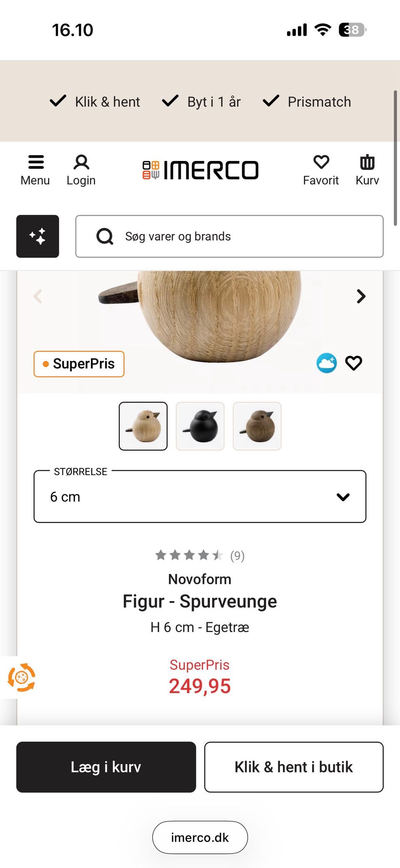Select the black bird color variant
The width and height of the screenshot is (400, 868).
[x=200, y=426]
